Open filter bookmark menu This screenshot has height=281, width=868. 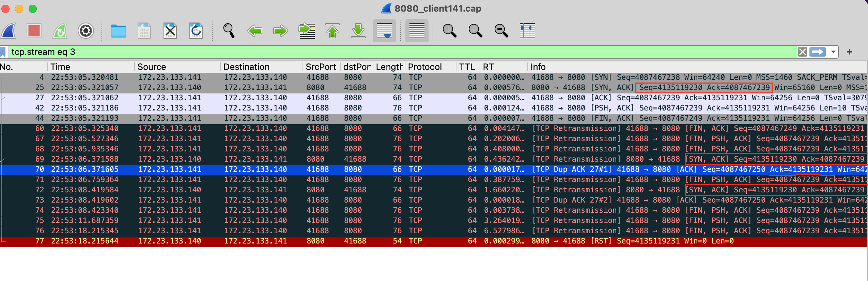click(3, 52)
